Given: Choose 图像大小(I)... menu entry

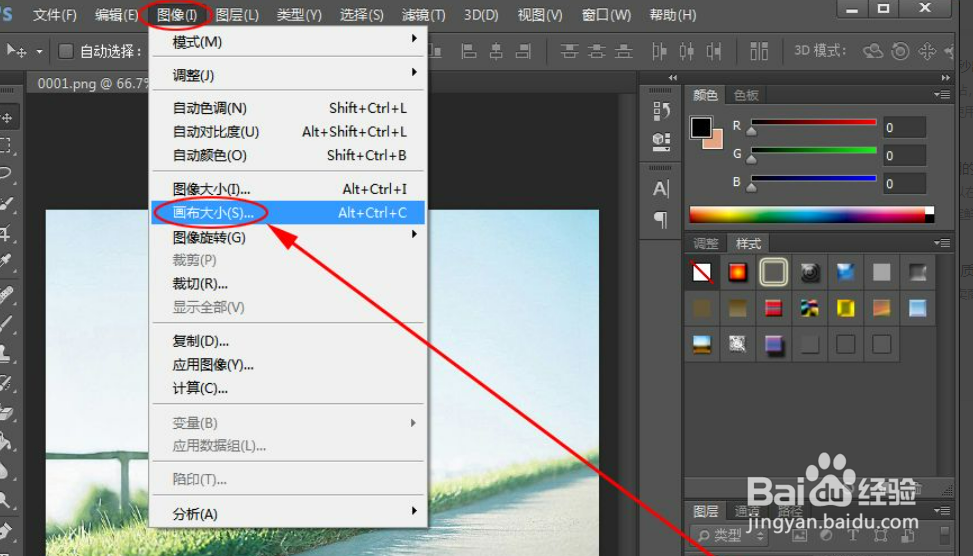Looking at the screenshot, I should click(288, 189).
